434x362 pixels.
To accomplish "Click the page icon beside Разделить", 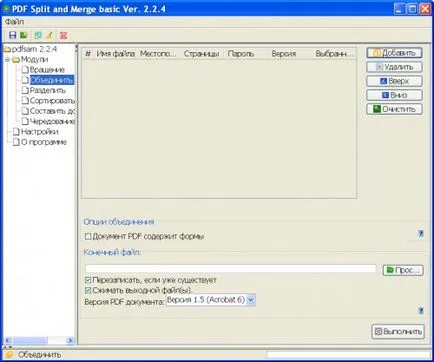I will [25, 90].
